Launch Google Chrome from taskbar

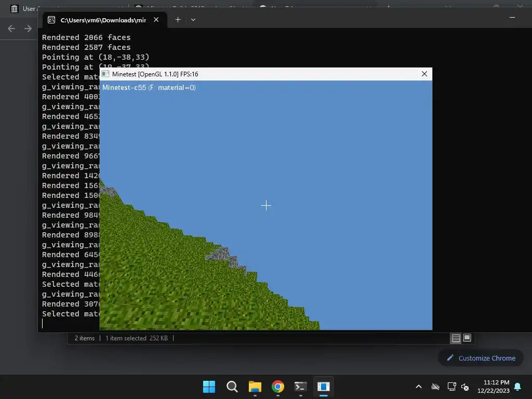click(278, 387)
